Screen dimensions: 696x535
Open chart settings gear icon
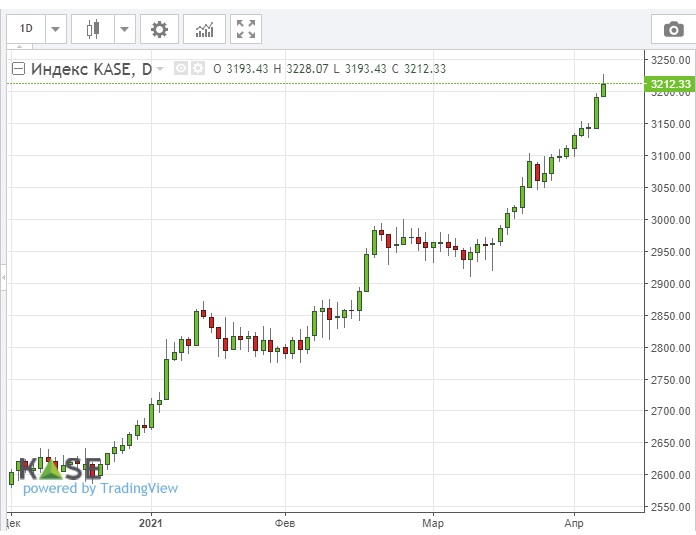tap(159, 29)
